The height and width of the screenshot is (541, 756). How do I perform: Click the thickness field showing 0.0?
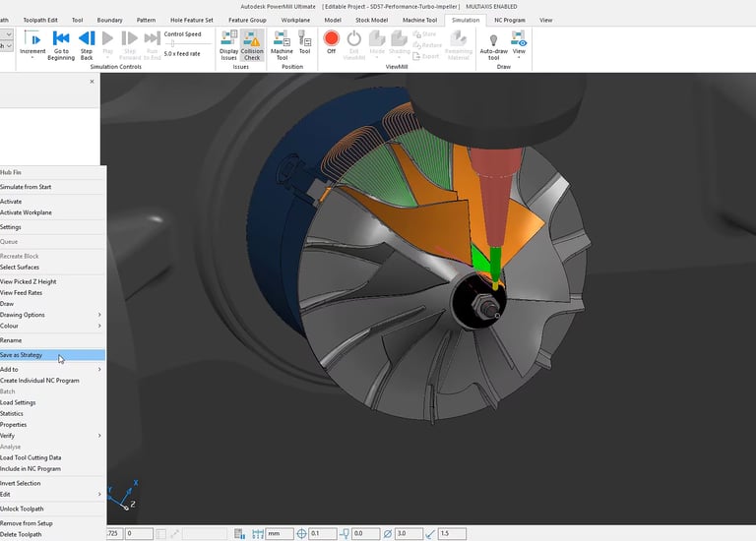[365, 534]
